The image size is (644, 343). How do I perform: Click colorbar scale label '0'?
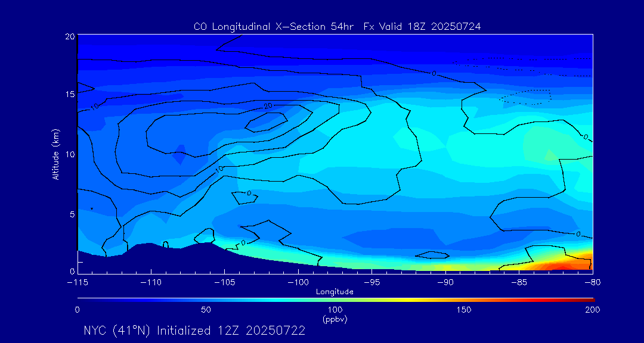point(77,310)
